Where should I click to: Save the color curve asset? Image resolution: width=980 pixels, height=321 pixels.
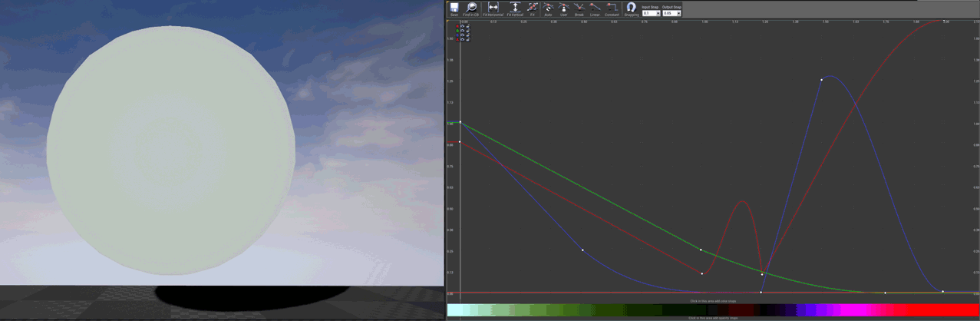click(454, 8)
